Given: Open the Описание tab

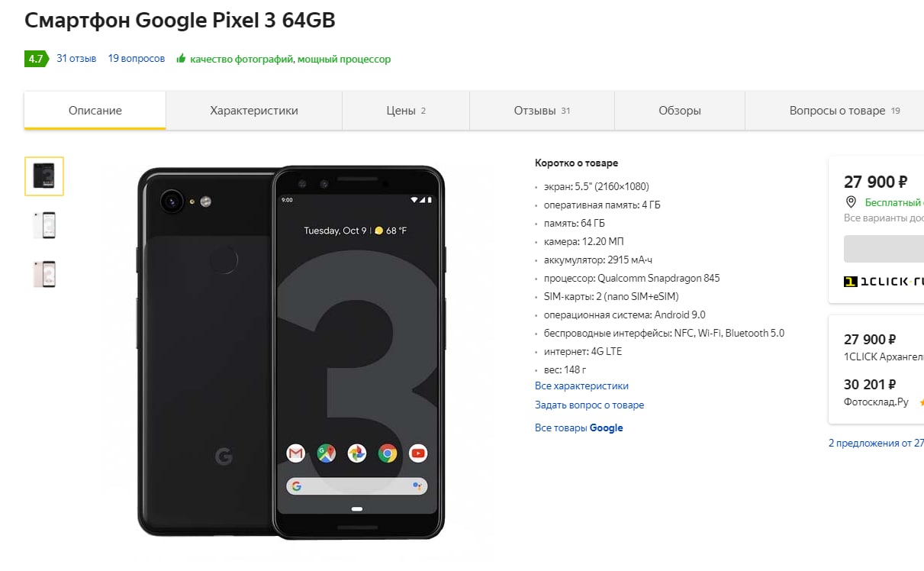Looking at the screenshot, I should 95,111.
